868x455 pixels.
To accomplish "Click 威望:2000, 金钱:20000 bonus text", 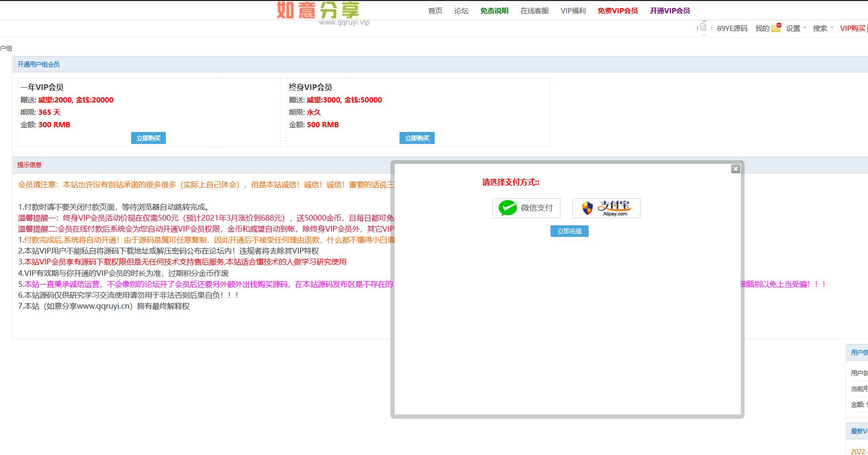I will point(76,100).
